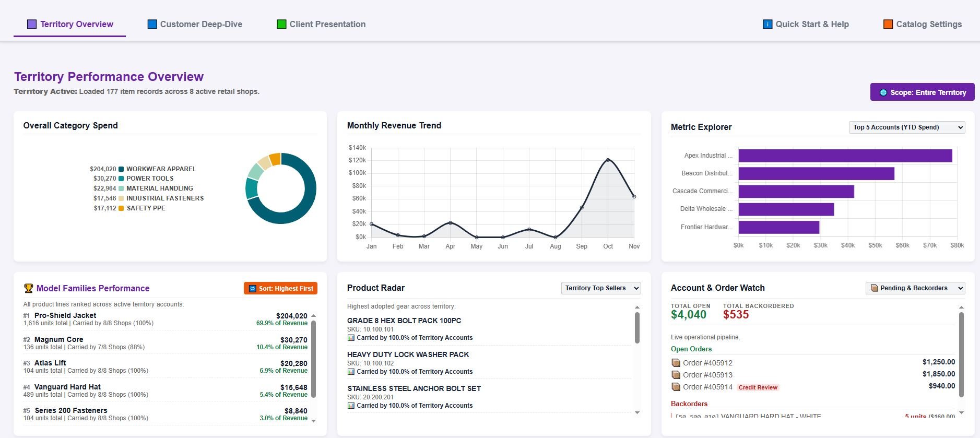Open Quick Start & Help
Viewport: 980px width, 438px height.
[x=806, y=24]
